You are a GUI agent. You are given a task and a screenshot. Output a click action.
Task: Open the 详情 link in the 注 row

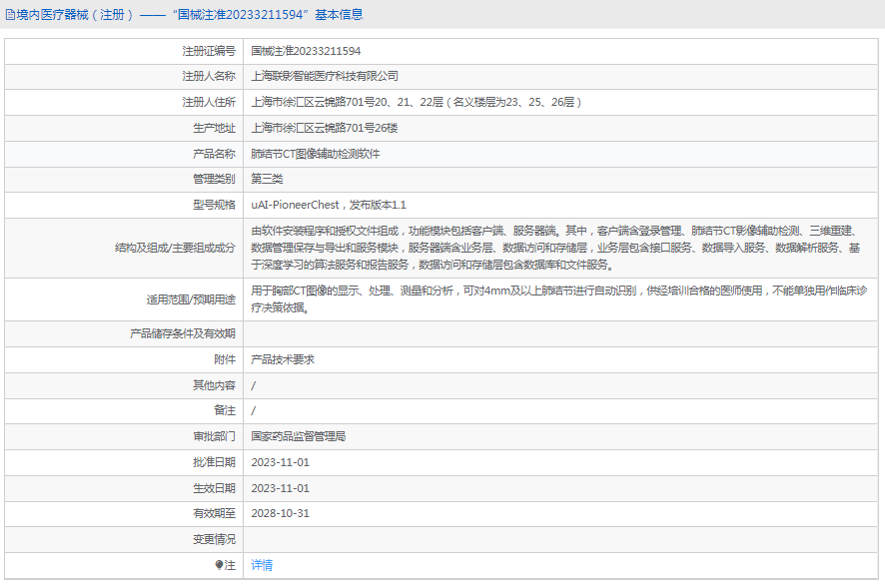pos(262,565)
